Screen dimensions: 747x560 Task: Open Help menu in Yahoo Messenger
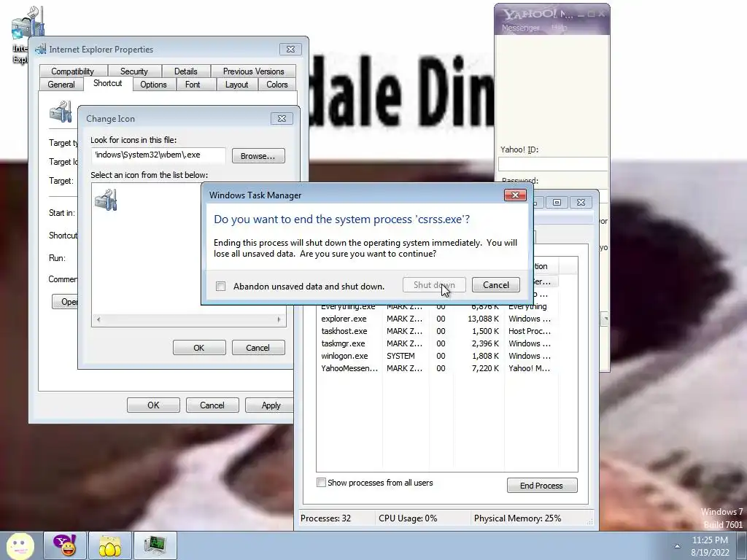pyautogui.click(x=560, y=28)
